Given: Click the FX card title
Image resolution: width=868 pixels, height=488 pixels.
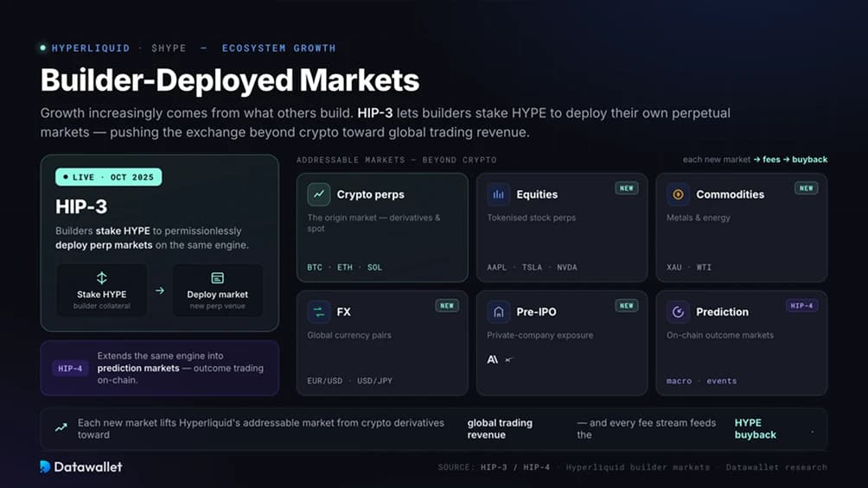Looking at the screenshot, I should (344, 312).
